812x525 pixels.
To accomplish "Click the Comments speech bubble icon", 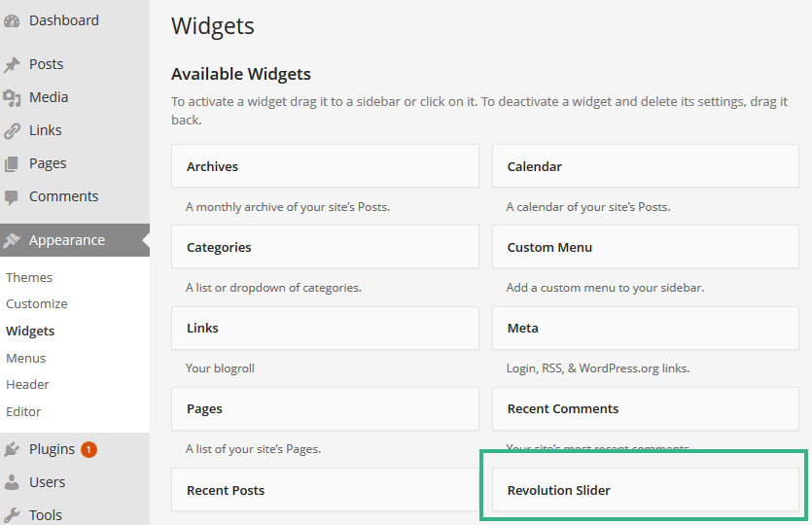I will point(12,196).
